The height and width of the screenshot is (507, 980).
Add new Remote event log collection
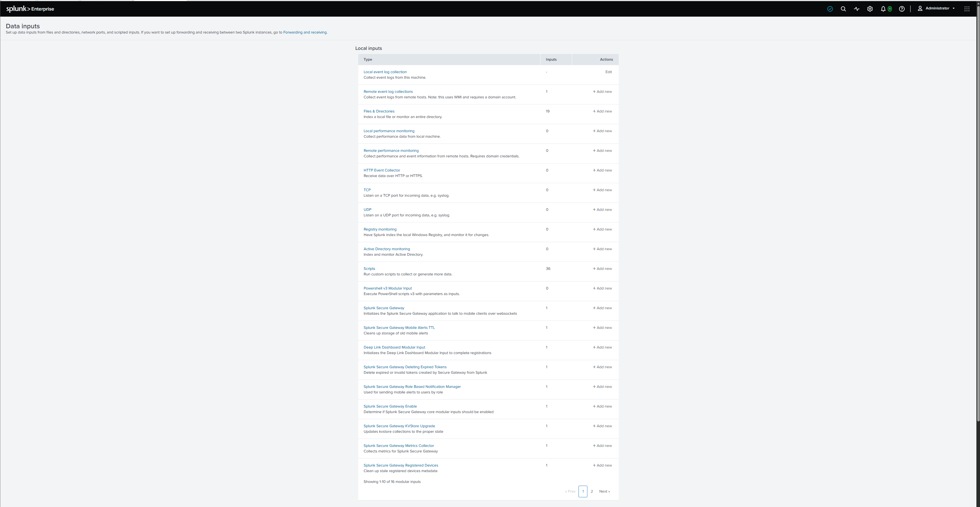tap(602, 92)
